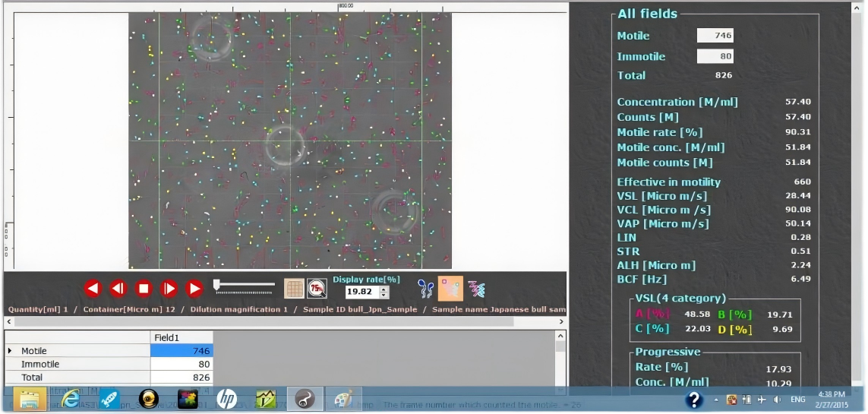Click the play forward button

(194, 289)
